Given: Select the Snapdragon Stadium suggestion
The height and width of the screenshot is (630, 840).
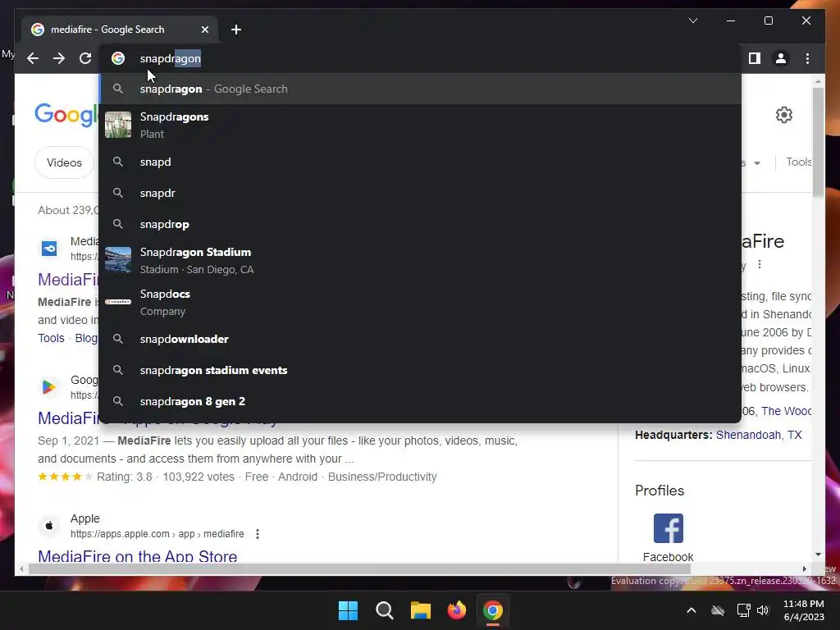Looking at the screenshot, I should click(421, 260).
